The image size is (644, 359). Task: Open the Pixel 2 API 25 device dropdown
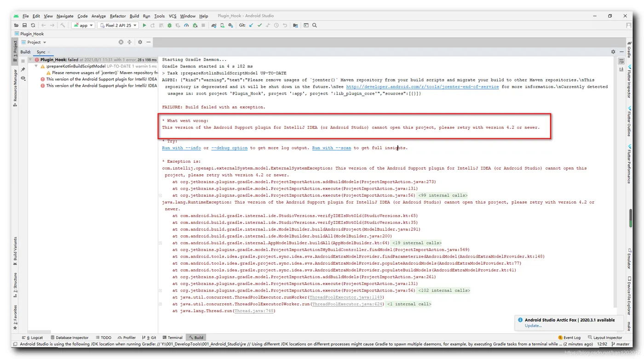pyautogui.click(x=118, y=25)
